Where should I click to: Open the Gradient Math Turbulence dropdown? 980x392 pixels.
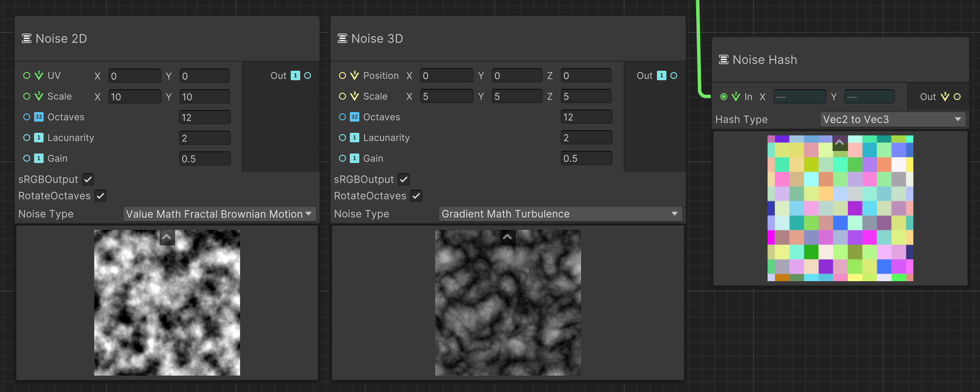pos(559,213)
